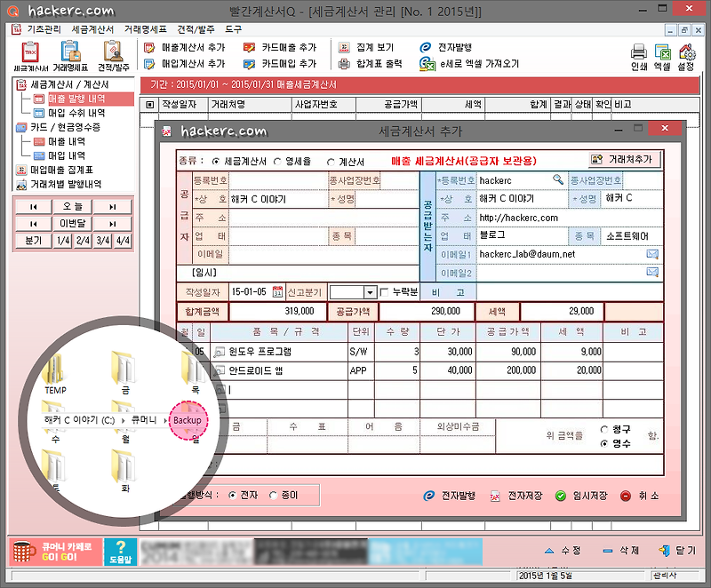Click 닫기 in the bottom bar
The height and width of the screenshot is (588, 711).
[677, 551]
